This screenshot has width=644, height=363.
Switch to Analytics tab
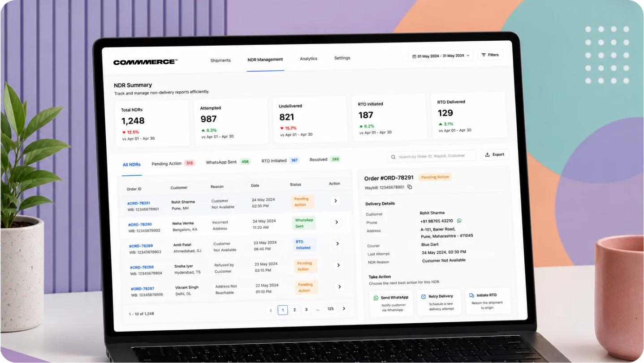(x=308, y=59)
